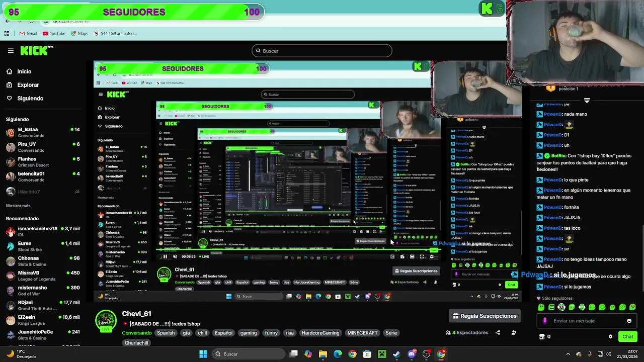Click the Regala Suscripciones button
Screen dimensions: 644x362
click(485, 316)
